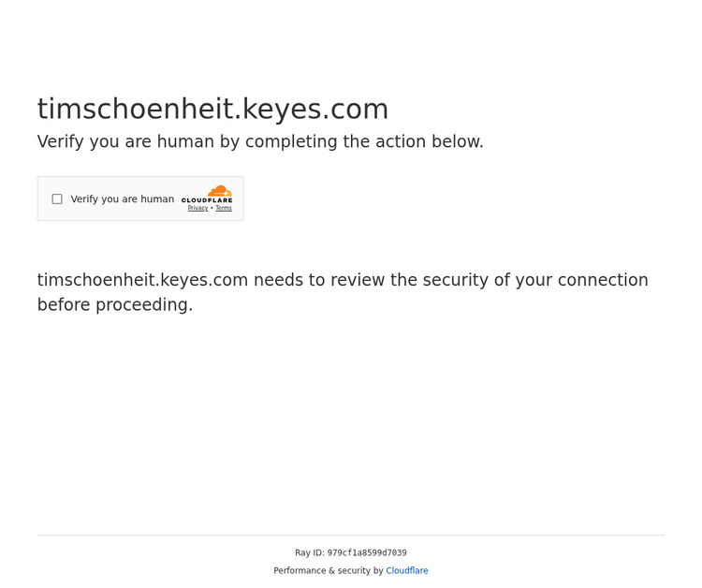Image resolution: width=702 pixels, height=588 pixels.
Task: Click the "Ray ID:" label
Action: 310,553
